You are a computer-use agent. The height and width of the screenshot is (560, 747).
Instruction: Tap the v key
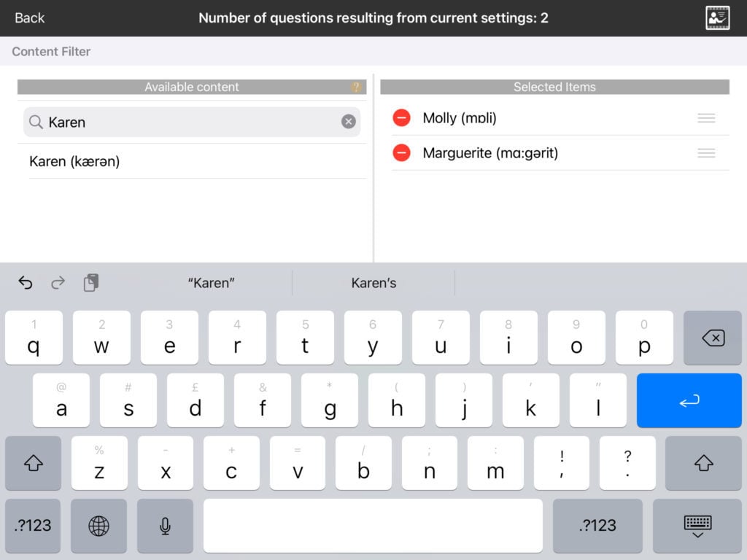pyautogui.click(x=298, y=463)
